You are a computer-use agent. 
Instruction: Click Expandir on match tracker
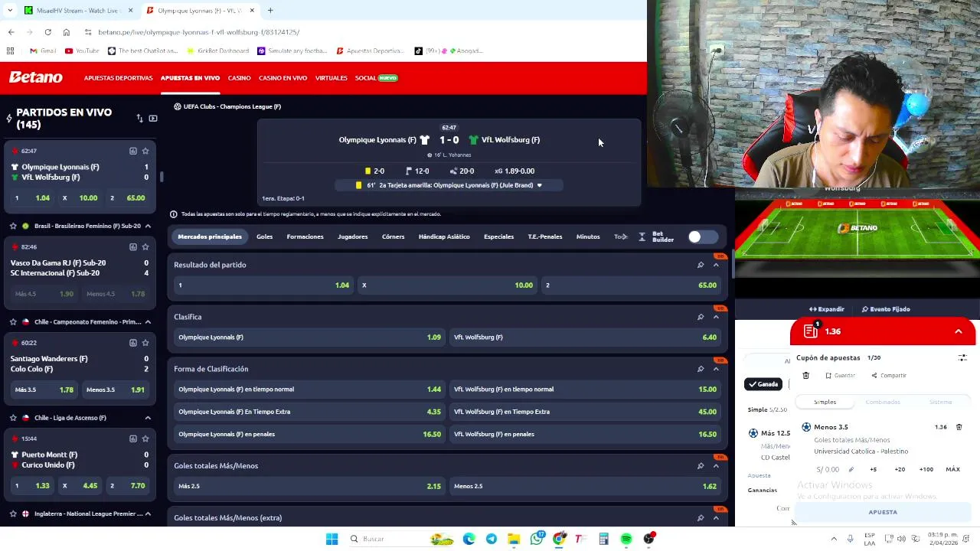[x=827, y=309]
